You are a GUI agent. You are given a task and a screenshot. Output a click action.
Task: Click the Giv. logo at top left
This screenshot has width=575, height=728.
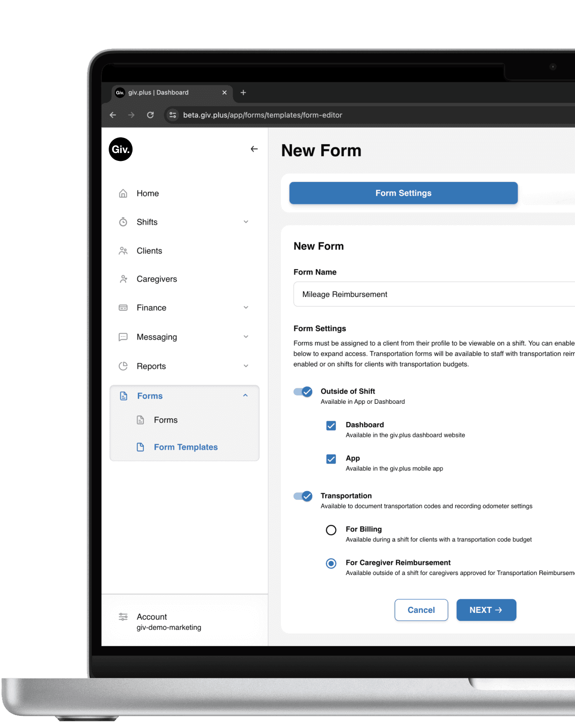point(120,149)
